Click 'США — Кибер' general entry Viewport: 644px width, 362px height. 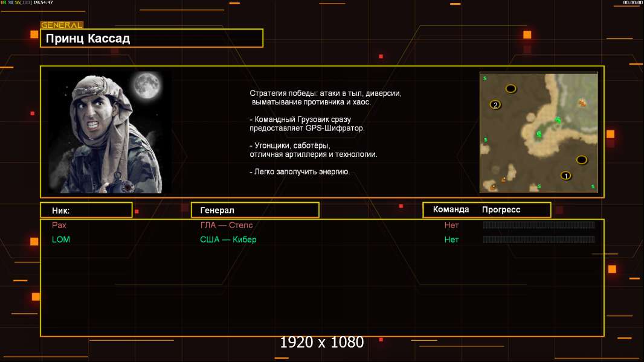tap(228, 240)
